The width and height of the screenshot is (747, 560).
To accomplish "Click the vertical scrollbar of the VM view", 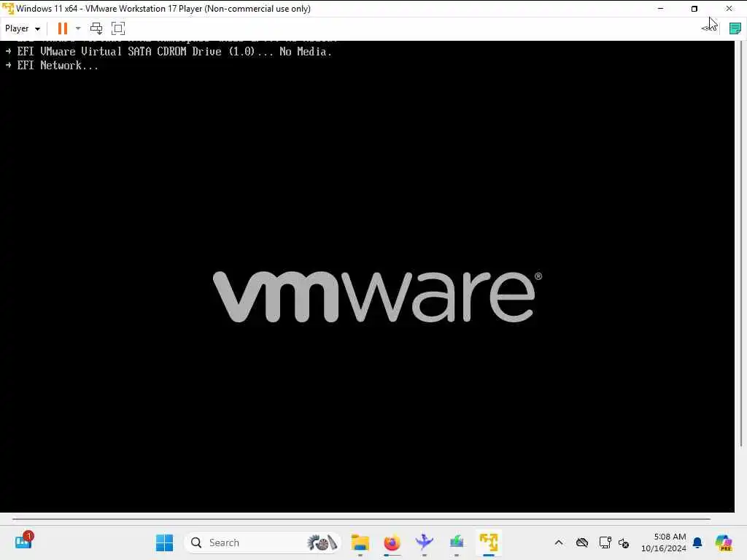I will 741,244.
